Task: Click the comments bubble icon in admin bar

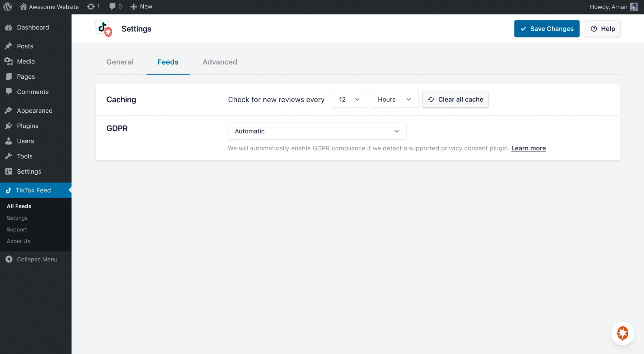Action: coord(112,7)
